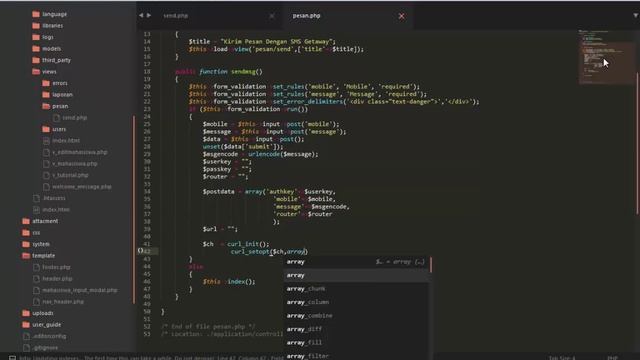
Task: Click line number 18 in gutter
Action: 147,71
